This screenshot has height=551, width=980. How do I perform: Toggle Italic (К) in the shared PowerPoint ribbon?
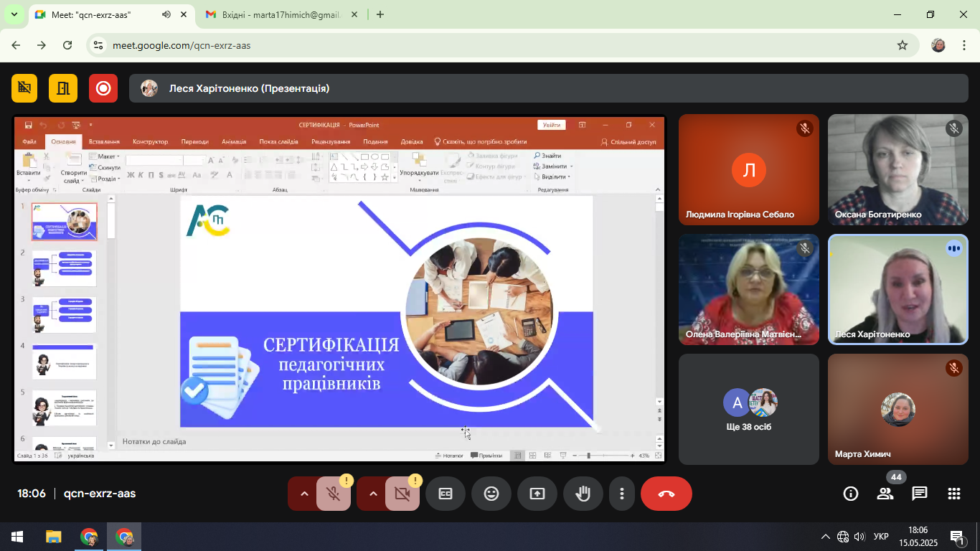coord(141,175)
